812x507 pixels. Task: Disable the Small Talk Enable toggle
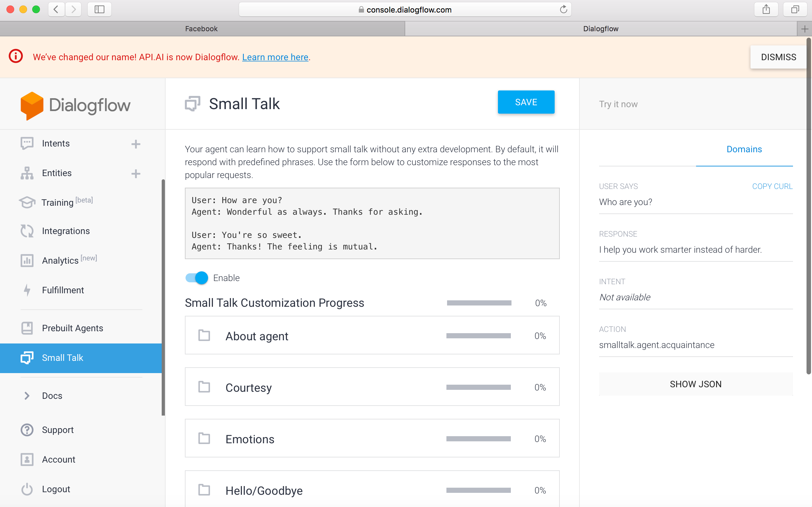[x=196, y=278]
